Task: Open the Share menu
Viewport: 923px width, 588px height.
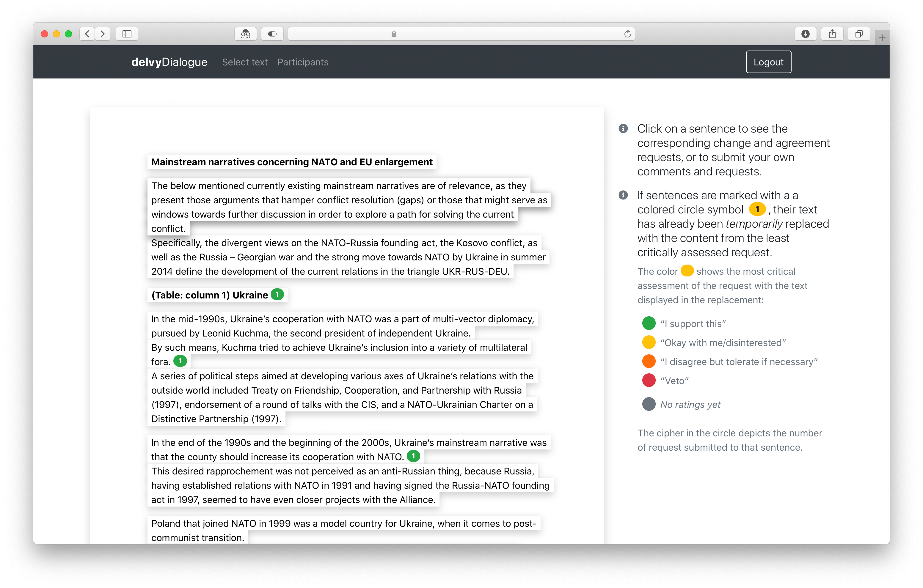Action: point(832,34)
